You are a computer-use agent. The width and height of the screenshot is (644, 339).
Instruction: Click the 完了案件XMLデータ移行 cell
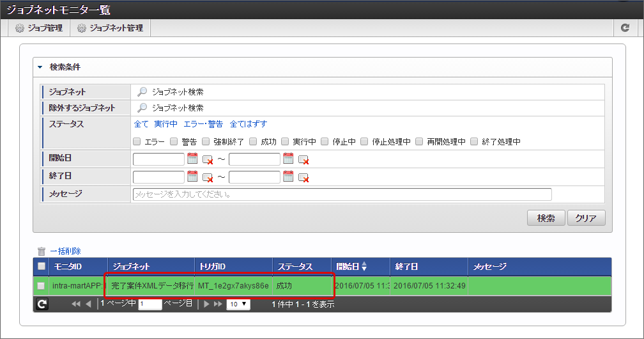151,285
